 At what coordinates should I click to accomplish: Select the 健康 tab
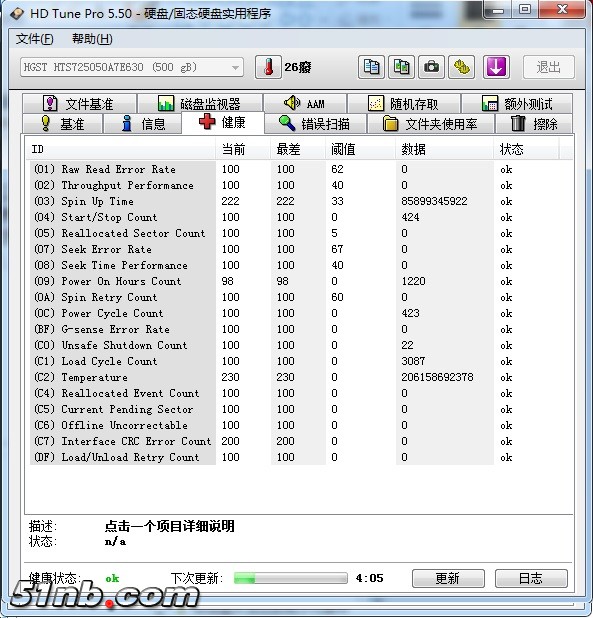pos(223,123)
